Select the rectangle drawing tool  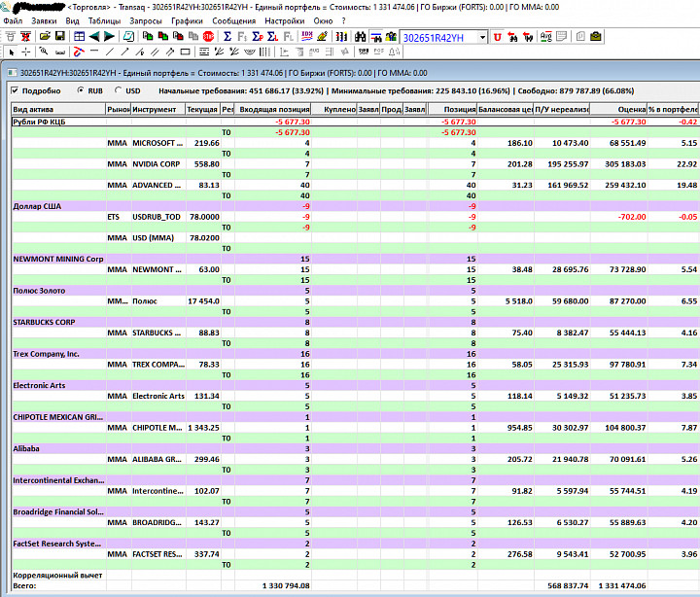pos(186,53)
